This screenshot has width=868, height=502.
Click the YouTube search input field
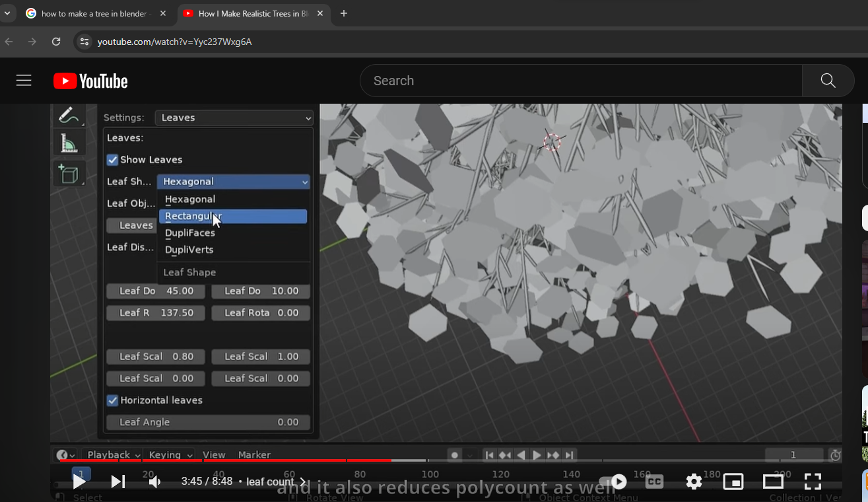click(x=581, y=81)
